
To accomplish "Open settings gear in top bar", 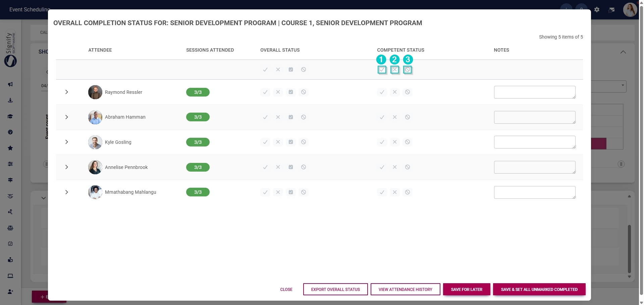I will click(597, 10).
